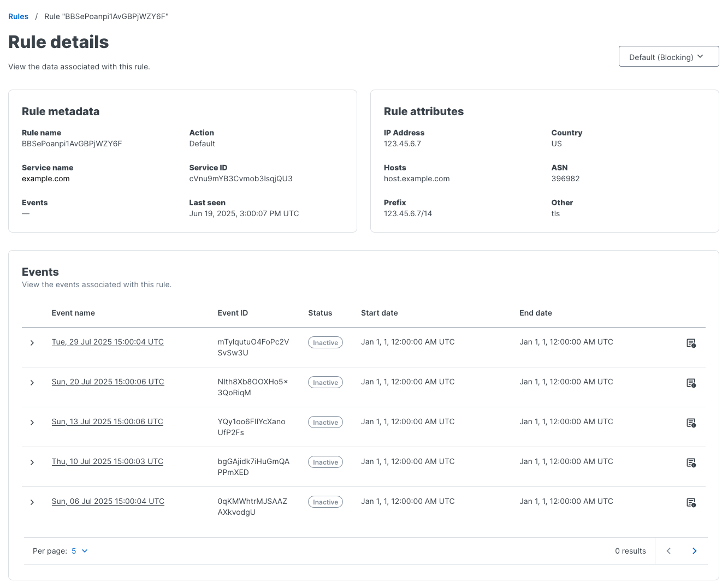The image size is (728, 588).
Task: Click the event report icon beside Sun 20 Jul row
Action: 691,383
